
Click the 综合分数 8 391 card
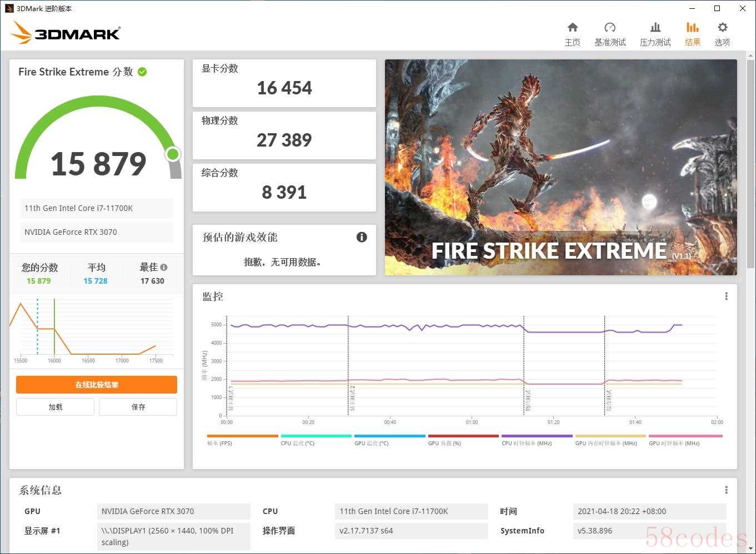(x=284, y=188)
